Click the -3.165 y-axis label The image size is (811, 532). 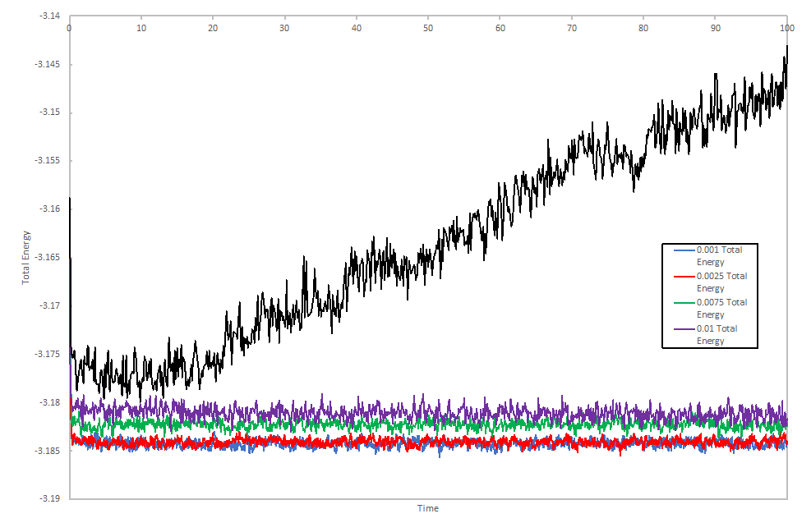pyautogui.click(x=48, y=257)
